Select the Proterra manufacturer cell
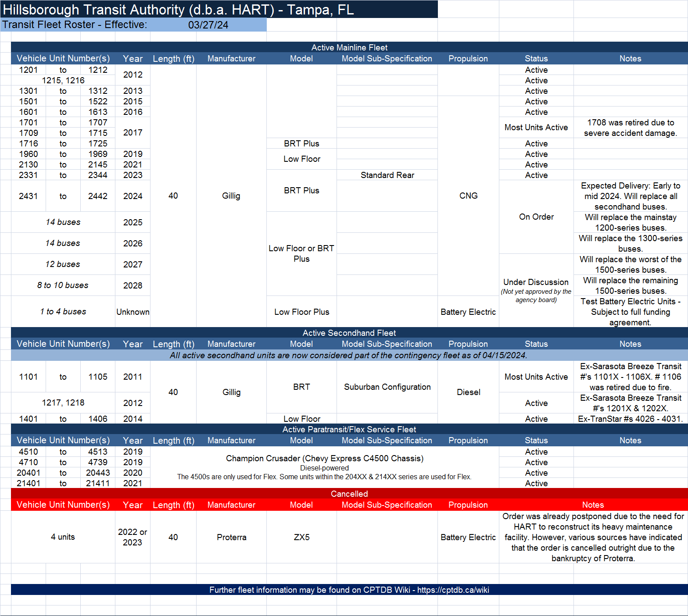Image resolution: width=688 pixels, height=616 pixels. coord(231,537)
